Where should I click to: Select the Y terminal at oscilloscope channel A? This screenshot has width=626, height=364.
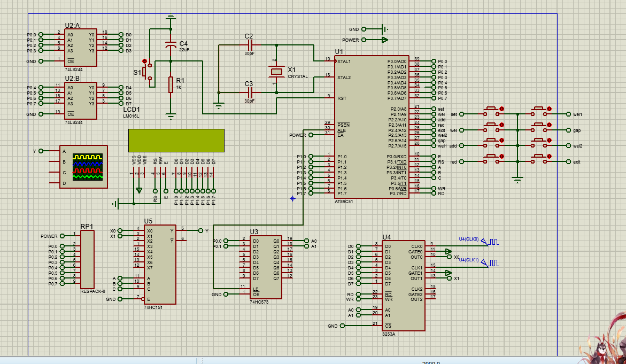[x=40, y=151]
